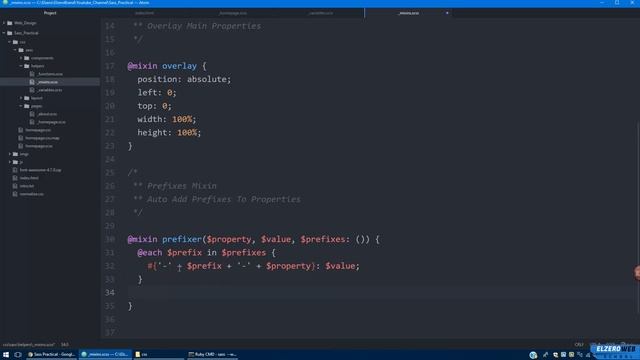
Task: Click file icon beside _variables.scss
Action: 32,90
